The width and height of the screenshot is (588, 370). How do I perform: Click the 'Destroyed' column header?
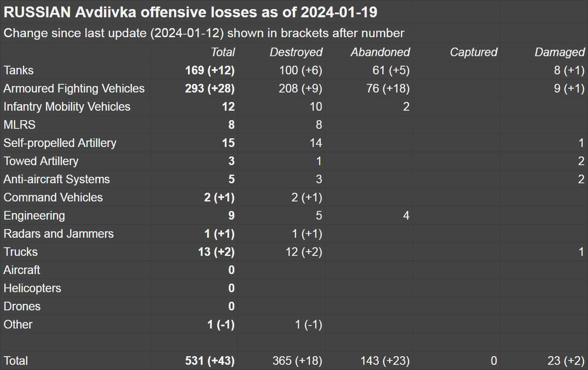tap(296, 52)
